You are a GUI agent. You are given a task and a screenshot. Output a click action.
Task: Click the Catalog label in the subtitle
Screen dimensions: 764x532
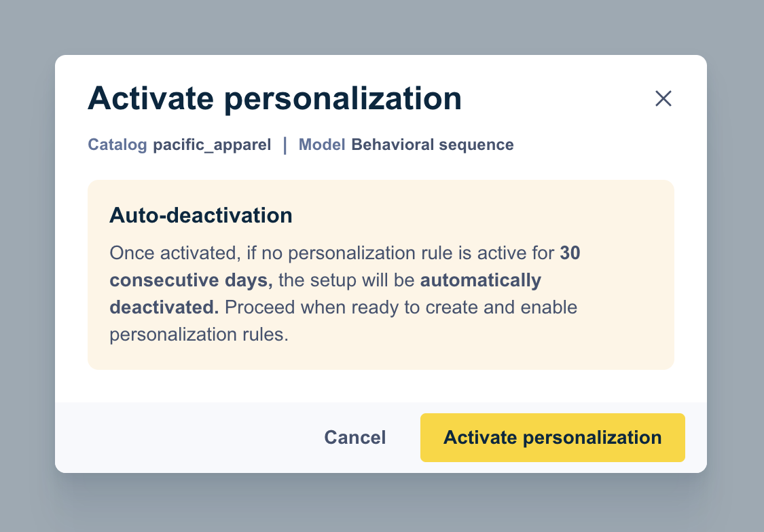click(x=117, y=145)
